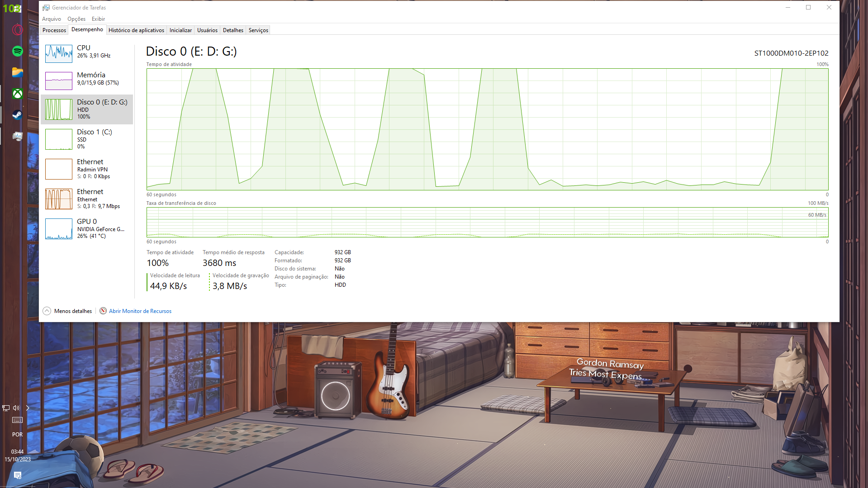Switch the POR input language indicator
Screen dimensions: 868x488
pos(17,435)
